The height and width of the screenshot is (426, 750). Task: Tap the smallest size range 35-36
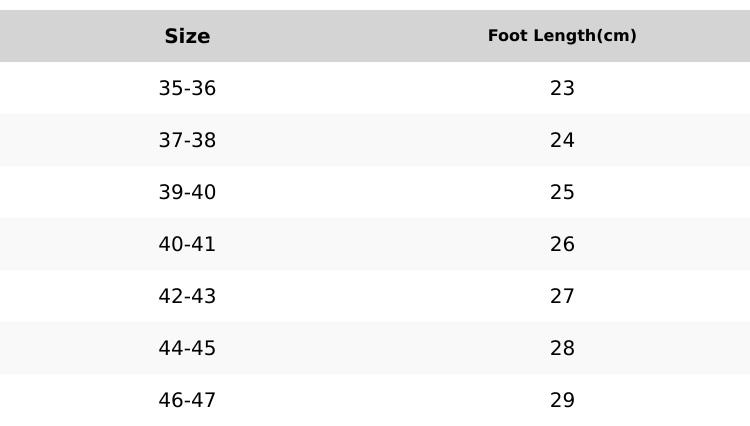click(x=187, y=88)
